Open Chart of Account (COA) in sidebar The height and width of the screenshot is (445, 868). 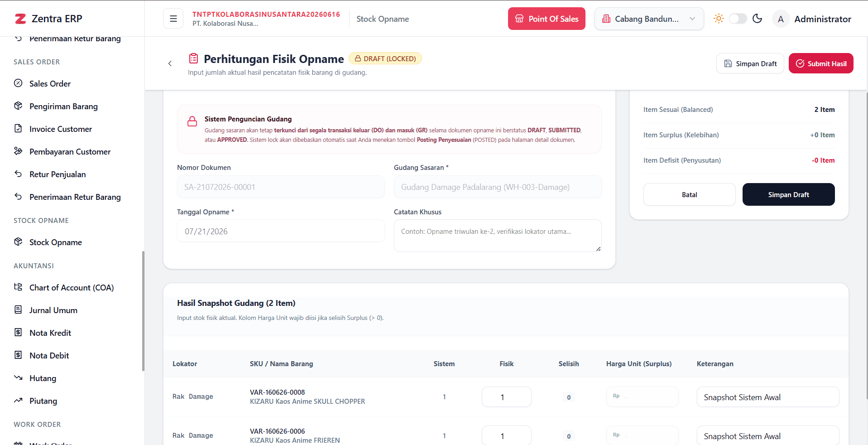72,288
